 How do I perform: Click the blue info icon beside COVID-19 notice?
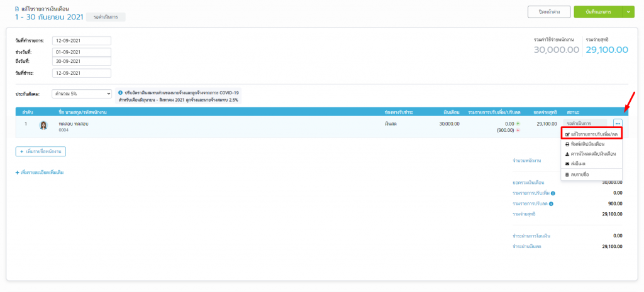coord(120,93)
